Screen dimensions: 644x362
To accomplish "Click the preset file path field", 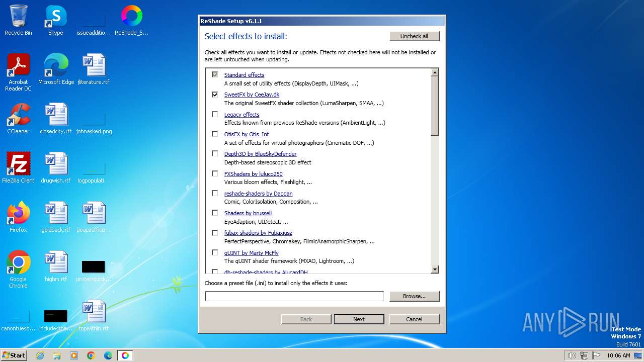I will coord(294,296).
